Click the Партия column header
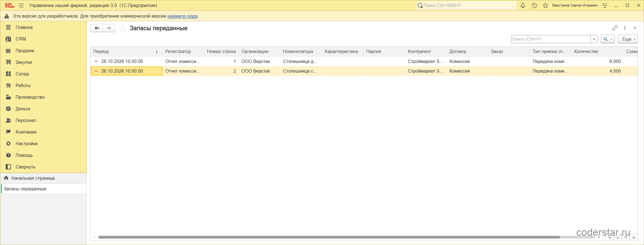This screenshot has height=245, width=644. 384,51
